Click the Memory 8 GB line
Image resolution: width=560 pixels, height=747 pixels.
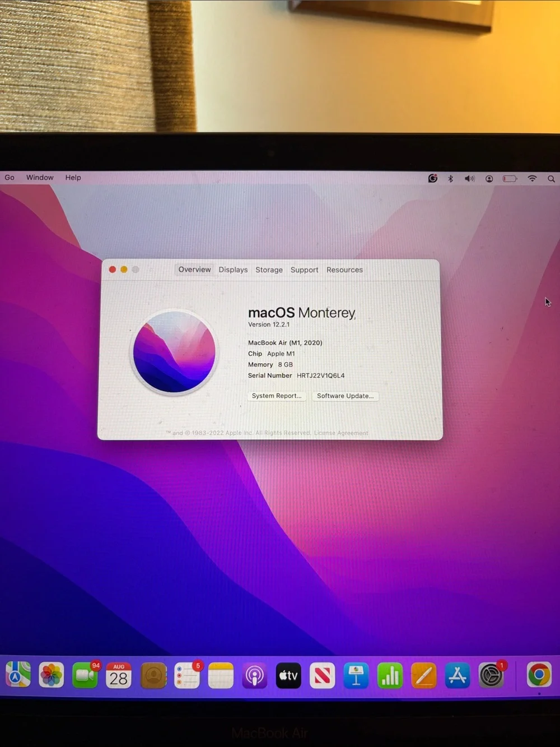[x=270, y=364]
